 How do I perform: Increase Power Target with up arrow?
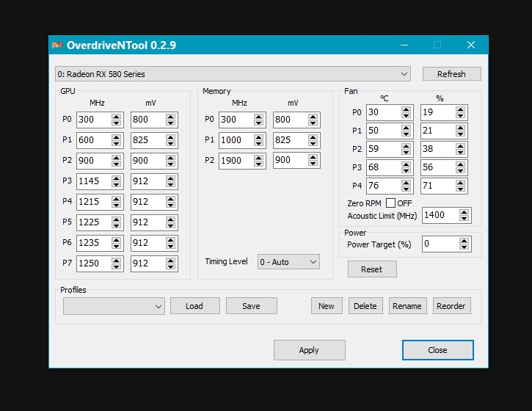(x=464, y=241)
